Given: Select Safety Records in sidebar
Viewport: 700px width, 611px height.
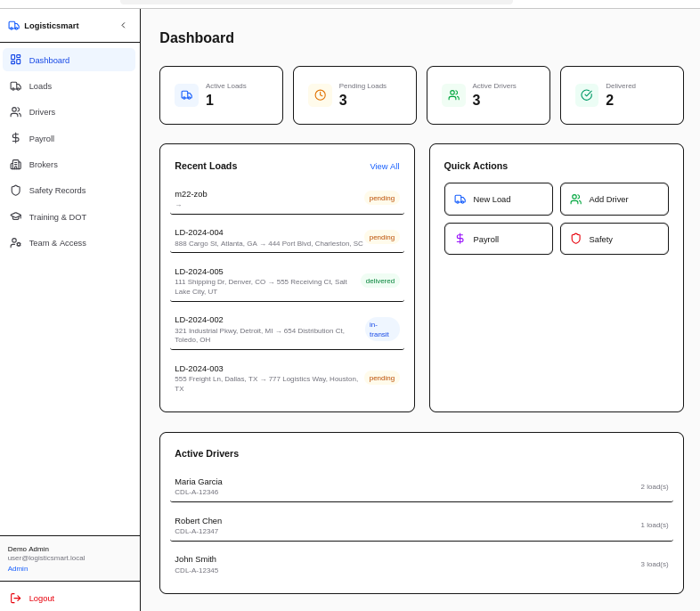Looking at the screenshot, I should coord(69,191).
